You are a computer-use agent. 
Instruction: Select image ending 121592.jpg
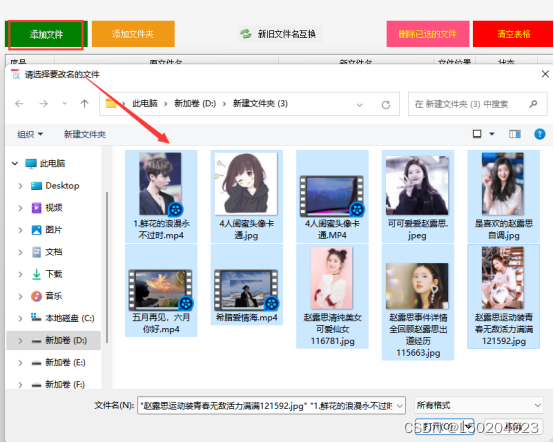[503, 296]
